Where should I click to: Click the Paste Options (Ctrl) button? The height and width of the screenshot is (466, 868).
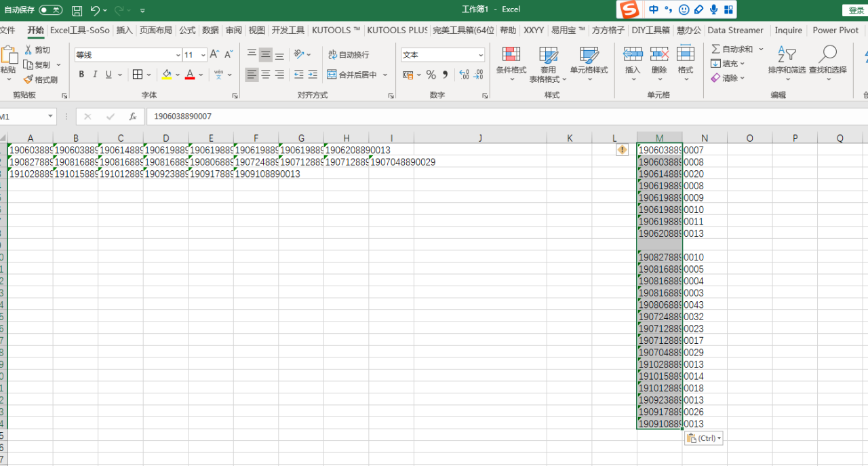(704, 438)
